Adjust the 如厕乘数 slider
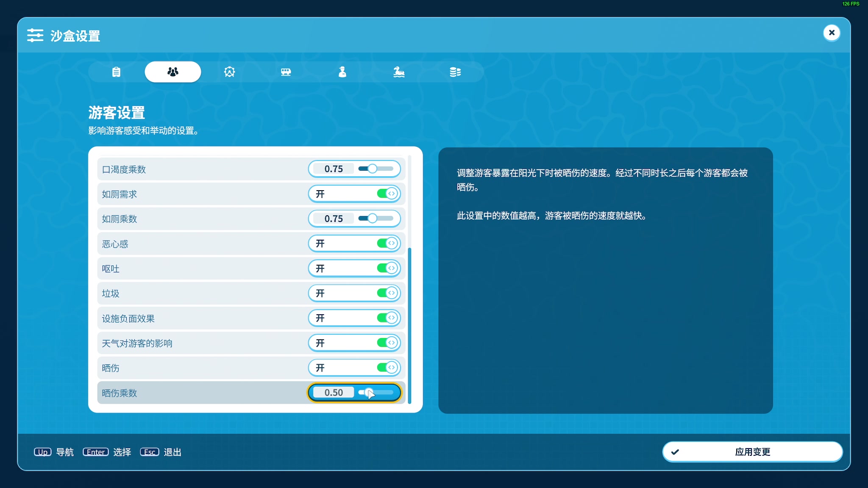The height and width of the screenshot is (488, 868). point(376,219)
